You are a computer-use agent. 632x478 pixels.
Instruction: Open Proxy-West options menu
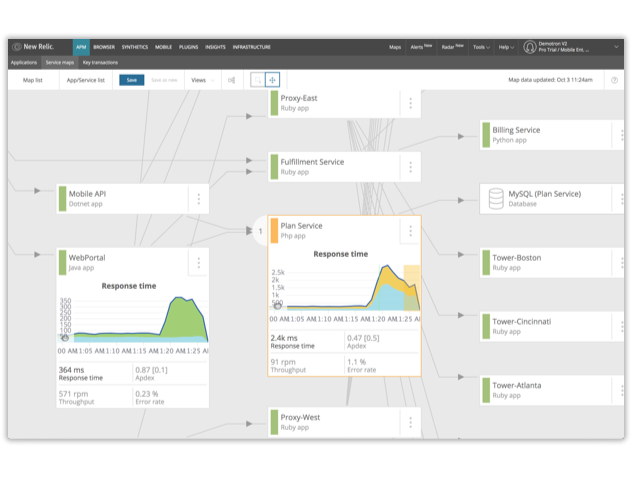tap(410, 422)
